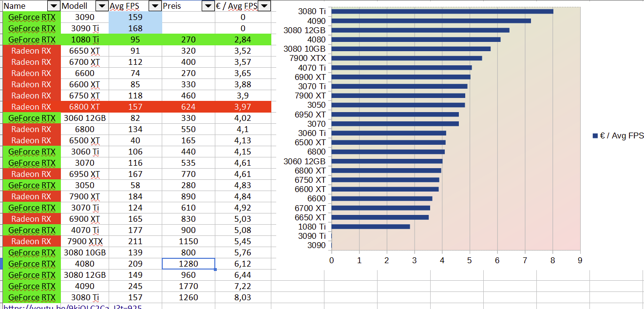Click the 6900 XT label on chart axis
This screenshot has width=644, height=309.
[x=310, y=77]
